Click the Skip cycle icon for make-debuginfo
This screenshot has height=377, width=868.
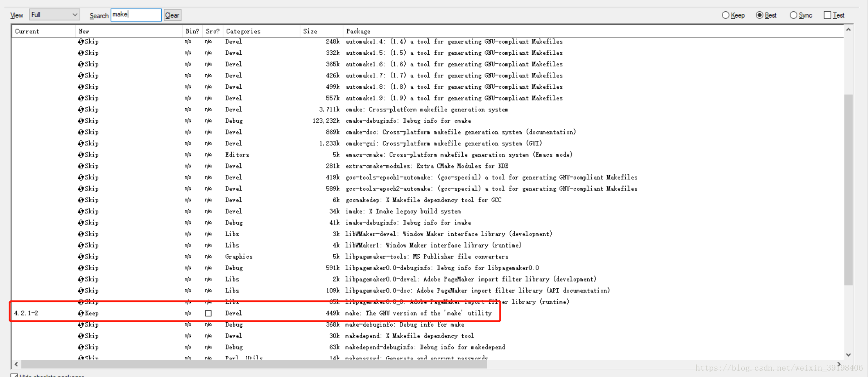pyautogui.click(x=81, y=325)
